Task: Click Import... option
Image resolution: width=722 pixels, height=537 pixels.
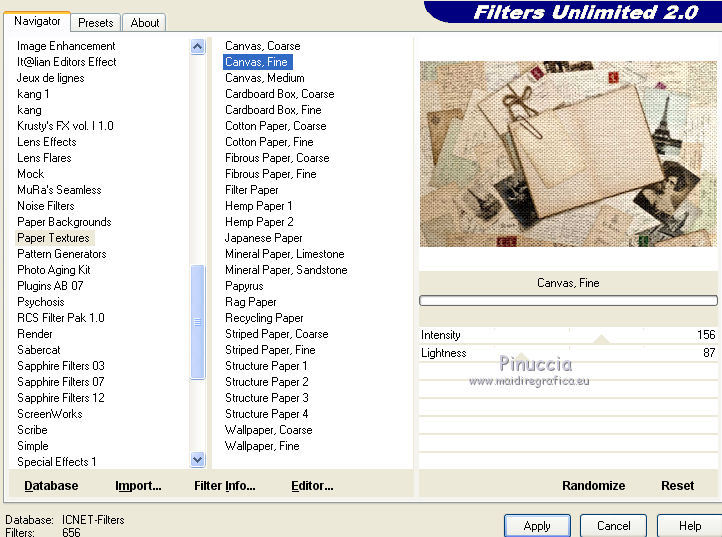Action: coord(138,485)
